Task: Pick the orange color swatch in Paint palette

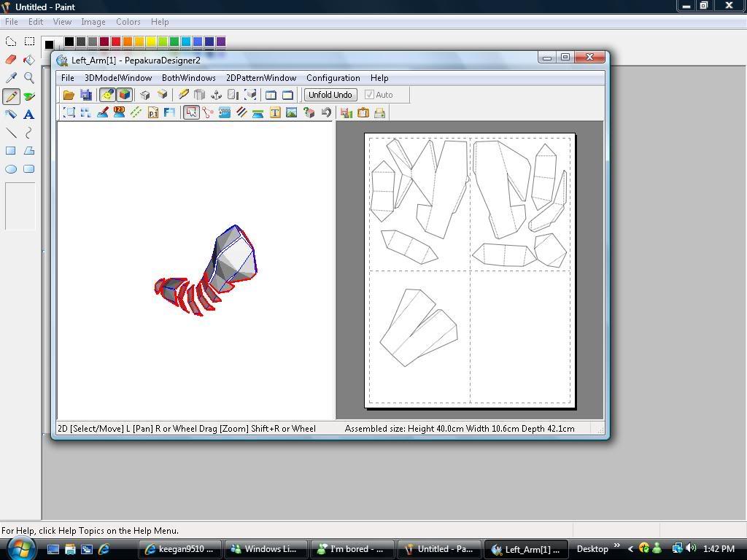Action: [127, 42]
